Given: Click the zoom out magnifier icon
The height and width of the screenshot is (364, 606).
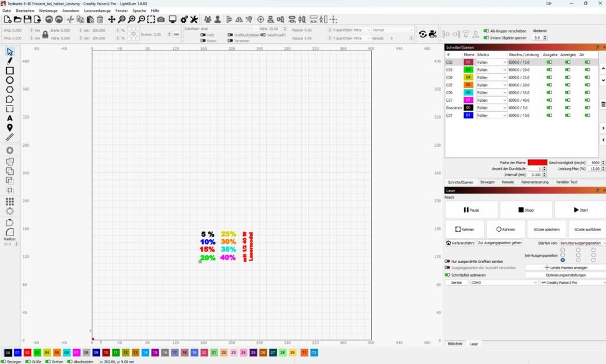Looking at the screenshot, I should [141, 19].
